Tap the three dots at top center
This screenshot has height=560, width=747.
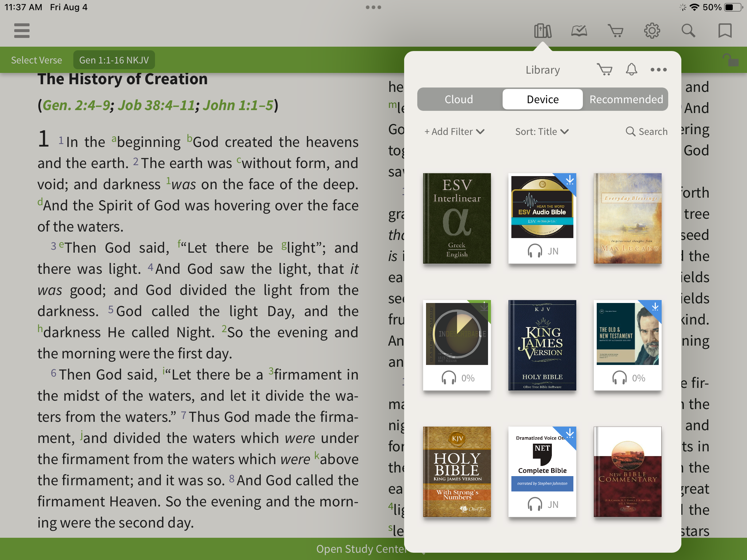[x=373, y=7]
